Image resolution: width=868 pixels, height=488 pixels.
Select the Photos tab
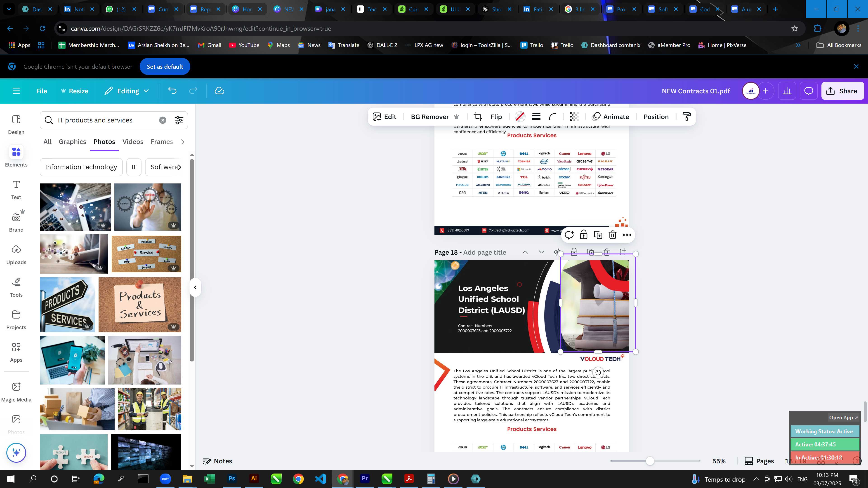[104, 142]
